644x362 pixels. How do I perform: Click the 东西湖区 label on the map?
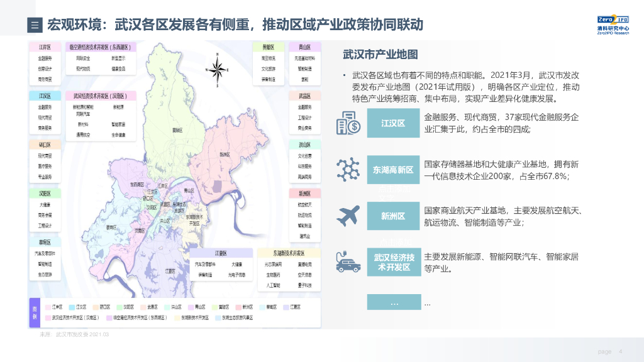click(x=136, y=185)
